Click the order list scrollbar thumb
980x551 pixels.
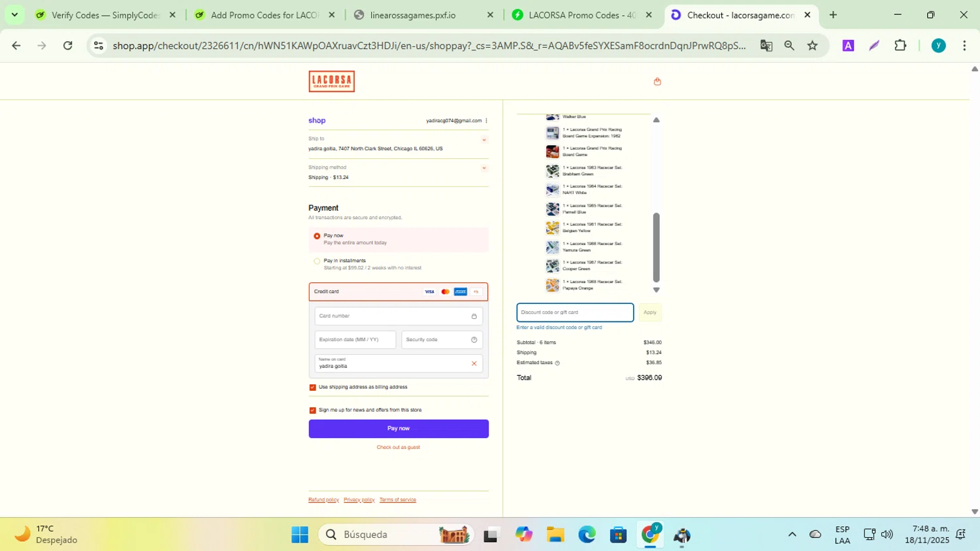[657, 248]
